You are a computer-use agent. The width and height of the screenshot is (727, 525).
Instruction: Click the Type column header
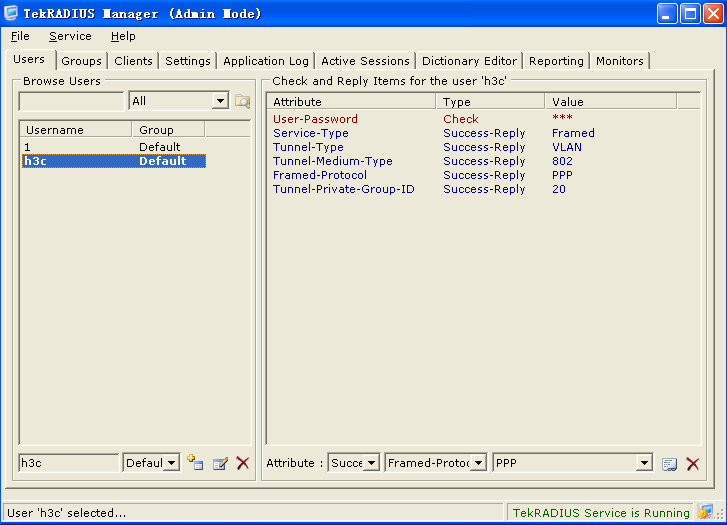point(490,102)
